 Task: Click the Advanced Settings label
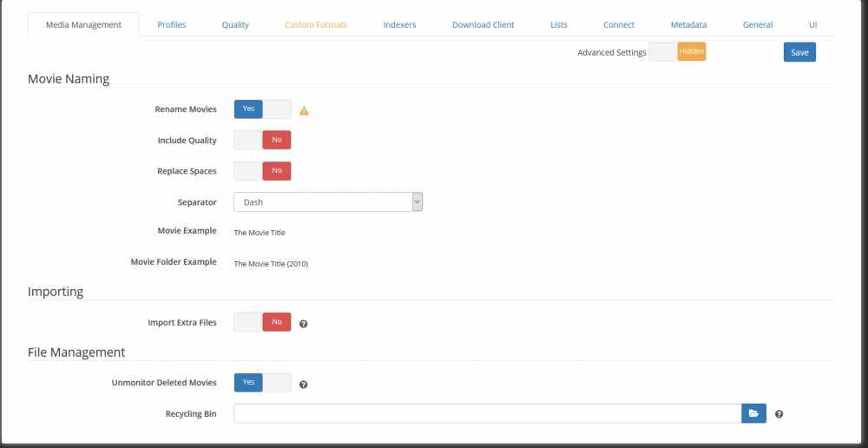click(x=612, y=53)
